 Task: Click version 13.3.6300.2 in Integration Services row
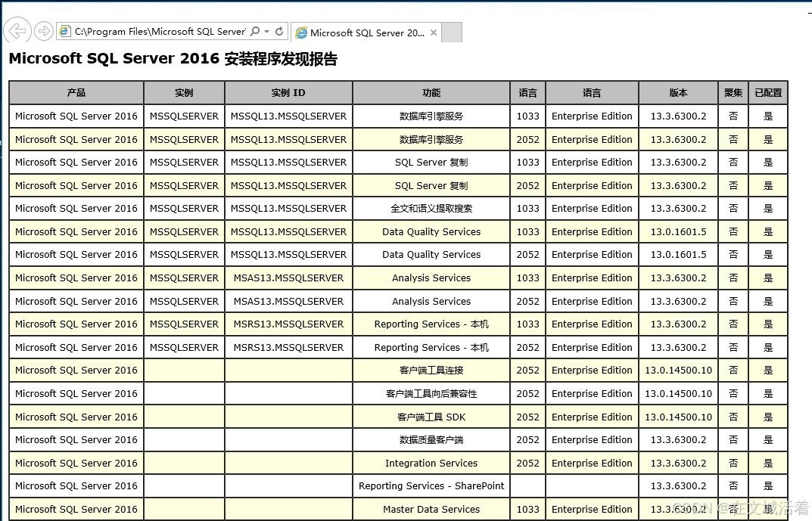[x=678, y=463]
